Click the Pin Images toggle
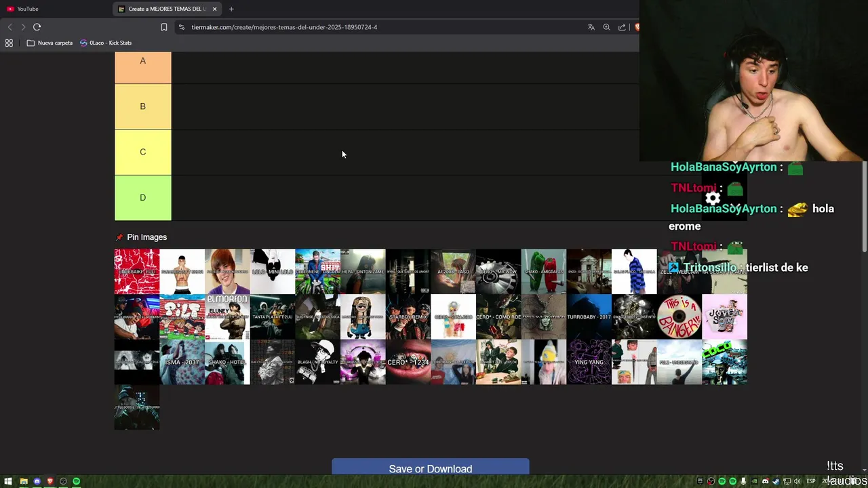868x488 pixels. [141, 237]
